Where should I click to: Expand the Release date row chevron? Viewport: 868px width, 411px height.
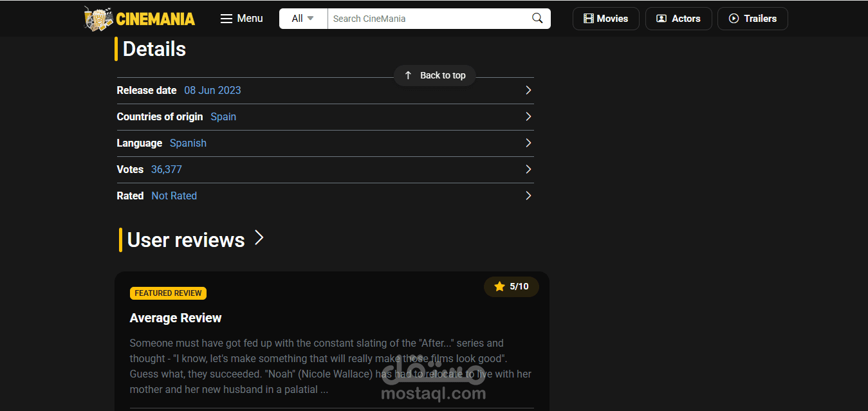click(x=528, y=90)
